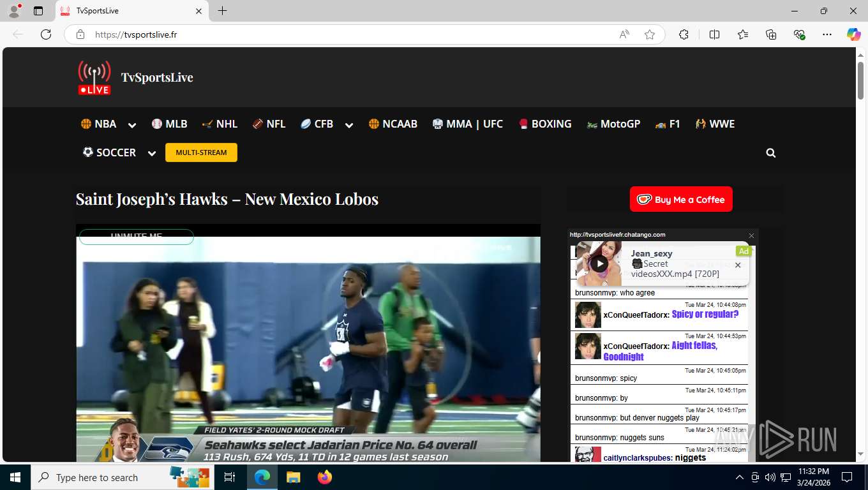868x490 pixels.
Task: Open the Copilot sidebar
Action: (854, 34)
